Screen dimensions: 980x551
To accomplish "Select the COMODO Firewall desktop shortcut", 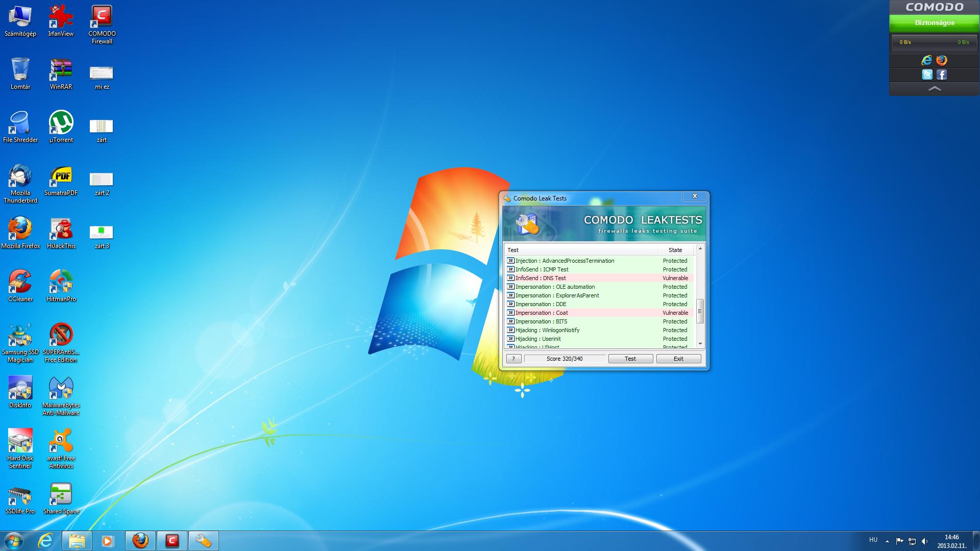I will (102, 24).
